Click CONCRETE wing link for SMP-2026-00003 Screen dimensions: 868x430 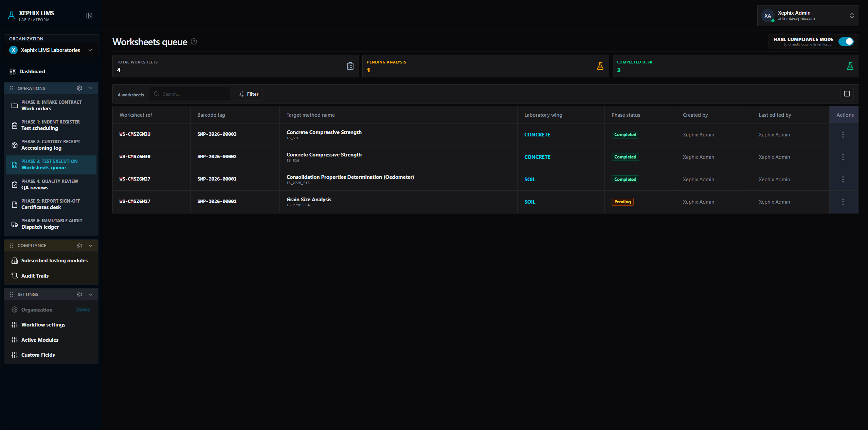coord(537,135)
